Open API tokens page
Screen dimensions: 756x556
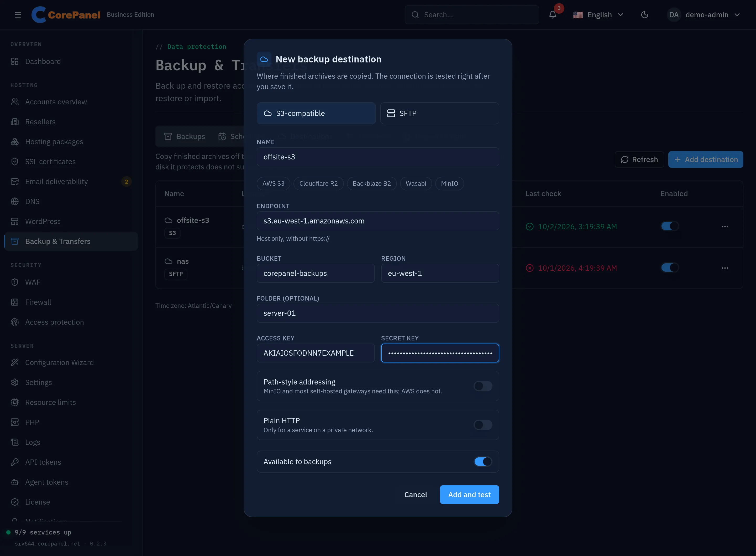tap(71, 462)
